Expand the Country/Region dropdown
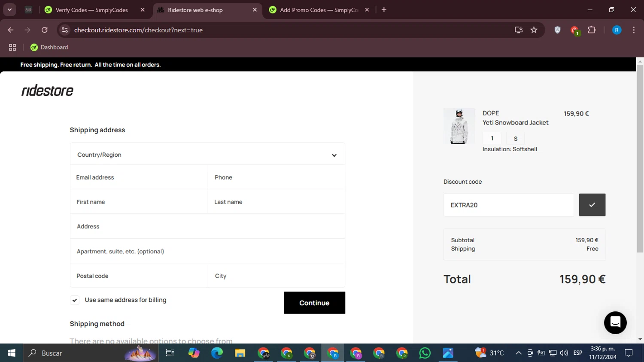644x362 pixels. 207,155
